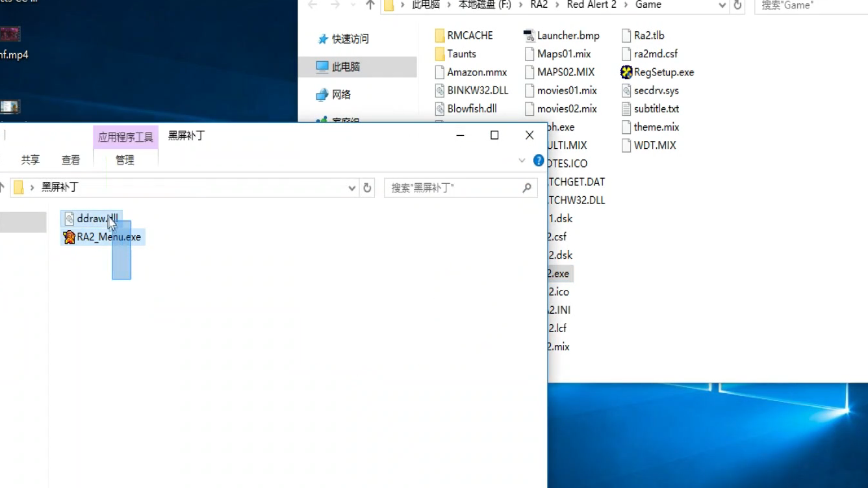Select the MAPS02.MIX file
The width and height of the screenshot is (868, 488).
559,72
